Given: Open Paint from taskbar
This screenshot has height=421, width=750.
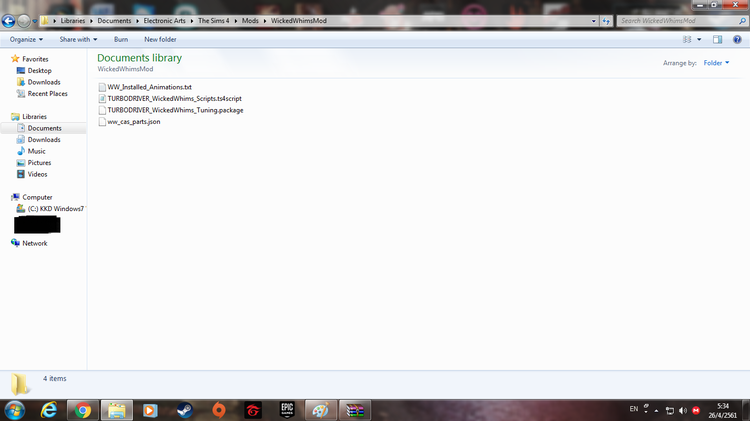Looking at the screenshot, I should pos(321,410).
